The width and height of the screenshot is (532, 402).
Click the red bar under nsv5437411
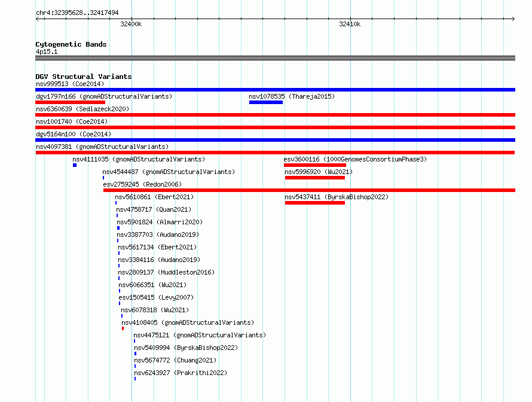[x=315, y=203]
